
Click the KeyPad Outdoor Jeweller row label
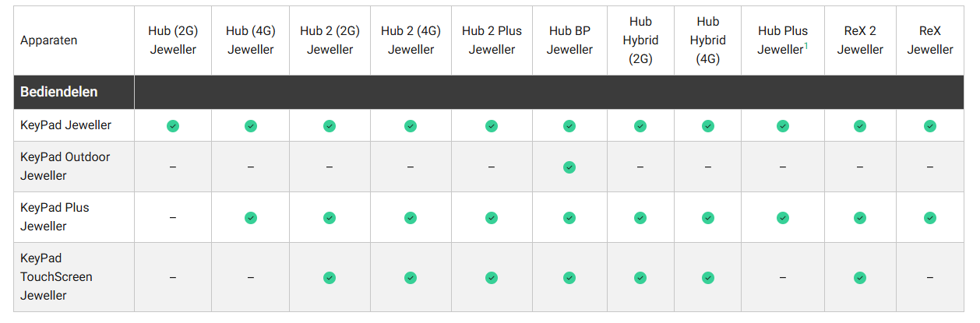65,167
